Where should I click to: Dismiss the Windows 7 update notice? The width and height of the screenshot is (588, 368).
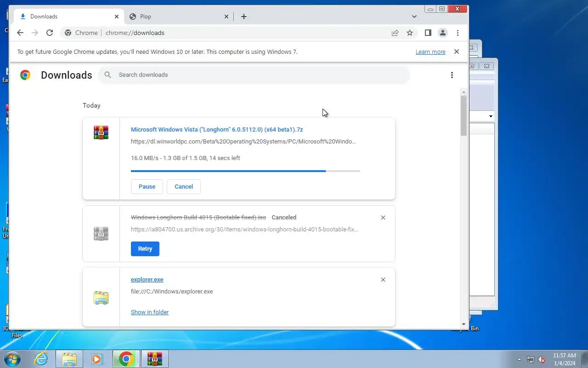point(457,52)
